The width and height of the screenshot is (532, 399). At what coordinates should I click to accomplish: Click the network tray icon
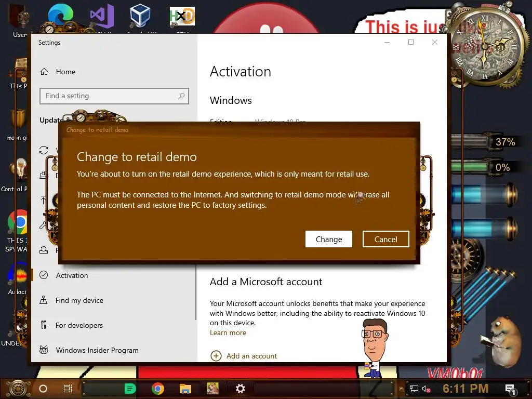point(414,389)
